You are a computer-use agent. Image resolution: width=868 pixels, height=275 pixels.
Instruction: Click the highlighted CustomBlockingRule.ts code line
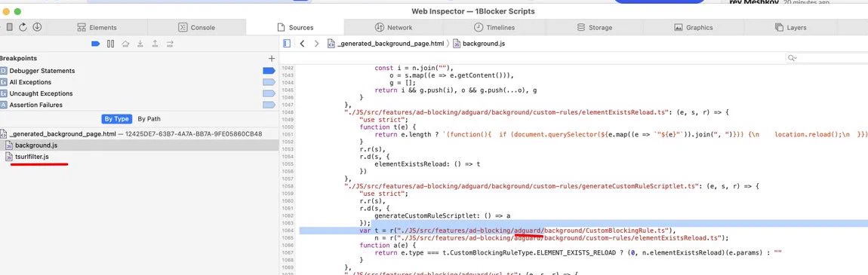click(583, 231)
